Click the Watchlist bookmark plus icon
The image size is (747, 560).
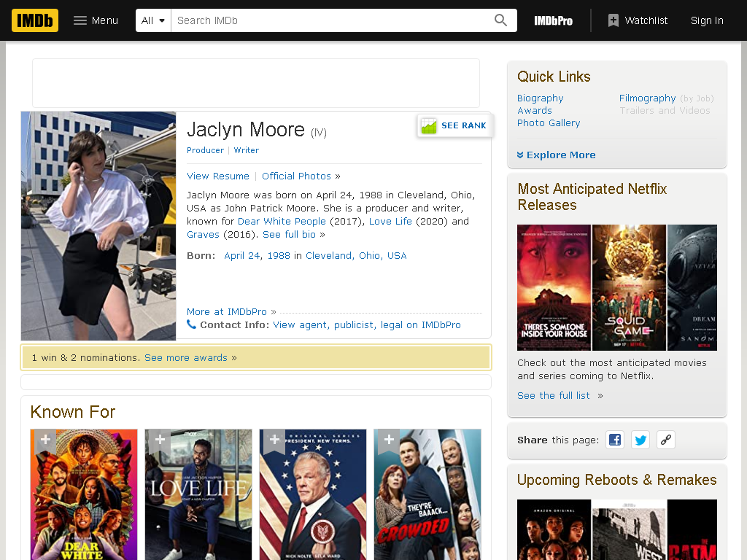tap(613, 20)
